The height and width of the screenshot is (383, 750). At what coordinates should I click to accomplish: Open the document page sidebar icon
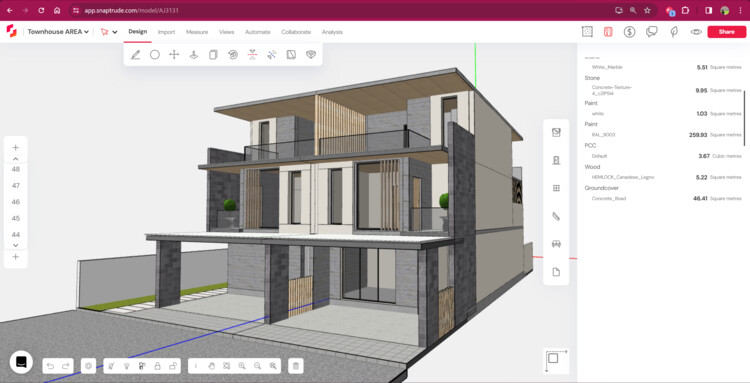[x=556, y=272]
